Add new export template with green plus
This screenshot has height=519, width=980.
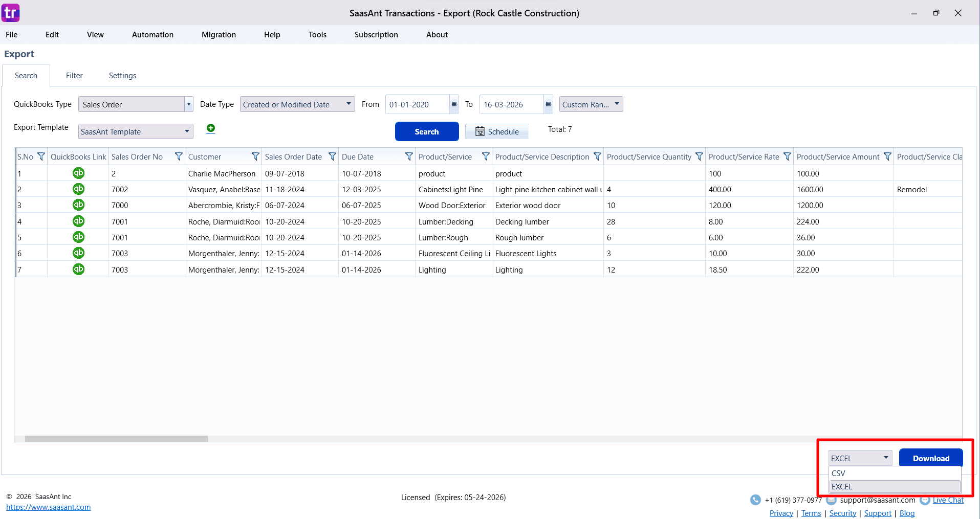[211, 128]
